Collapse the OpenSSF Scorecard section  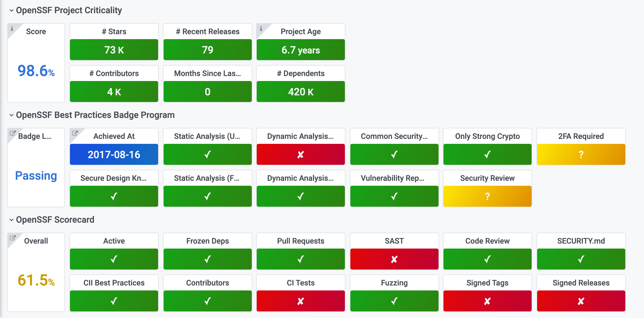point(11,220)
